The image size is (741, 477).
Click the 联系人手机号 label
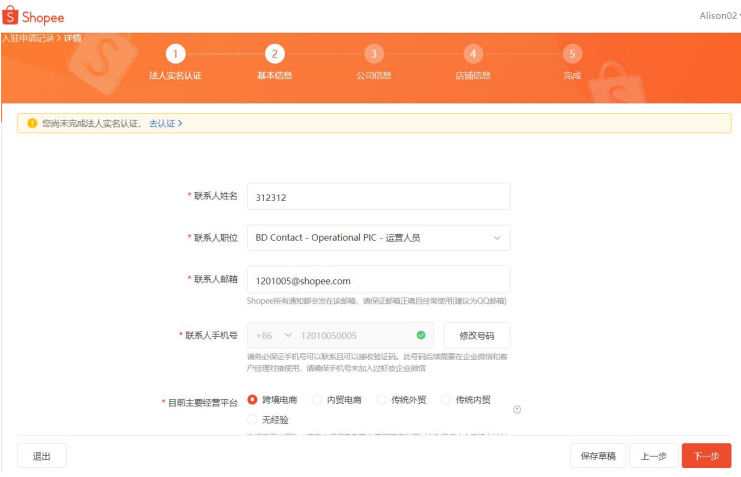(211, 336)
